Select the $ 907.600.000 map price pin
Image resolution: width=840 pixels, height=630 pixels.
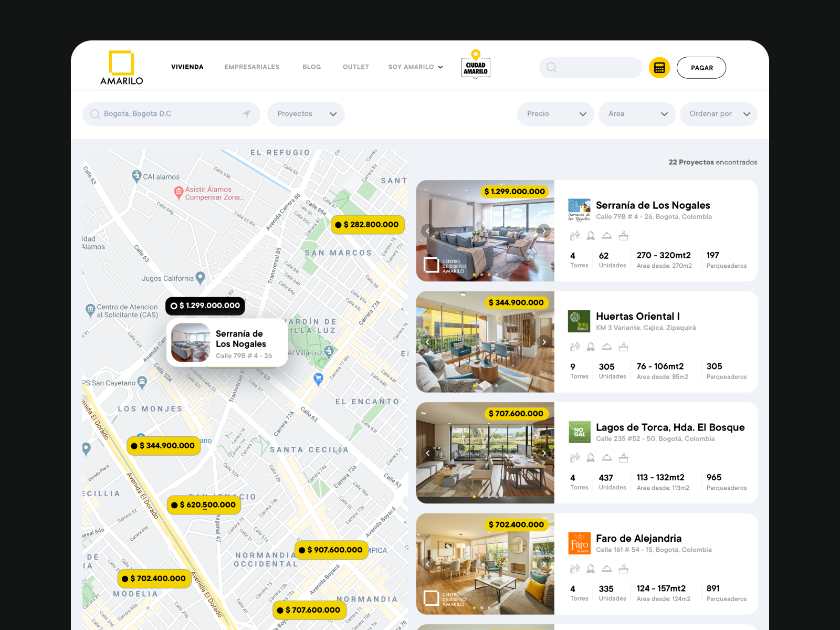coord(331,550)
